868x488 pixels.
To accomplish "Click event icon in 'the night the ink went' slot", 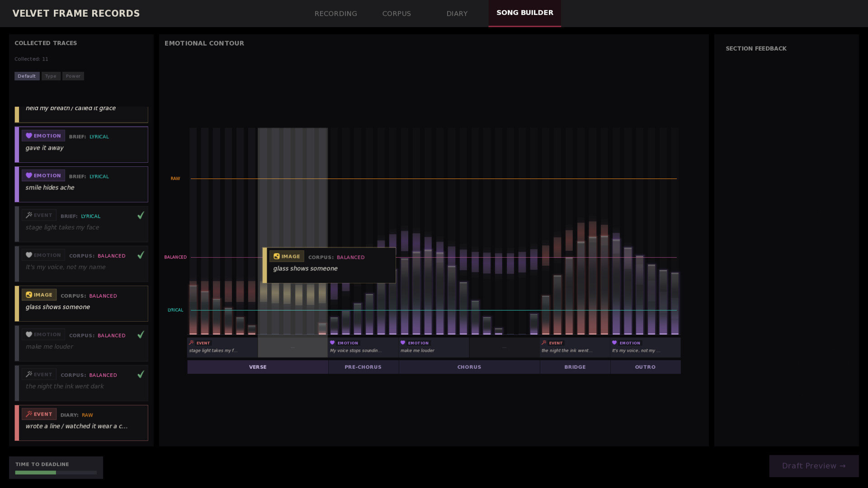I will [544, 343].
